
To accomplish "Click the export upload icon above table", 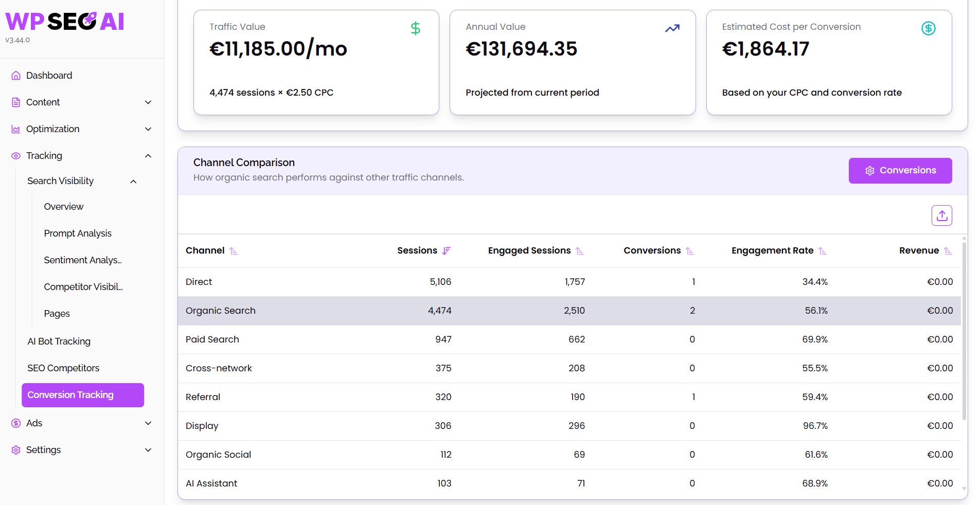I will point(941,215).
